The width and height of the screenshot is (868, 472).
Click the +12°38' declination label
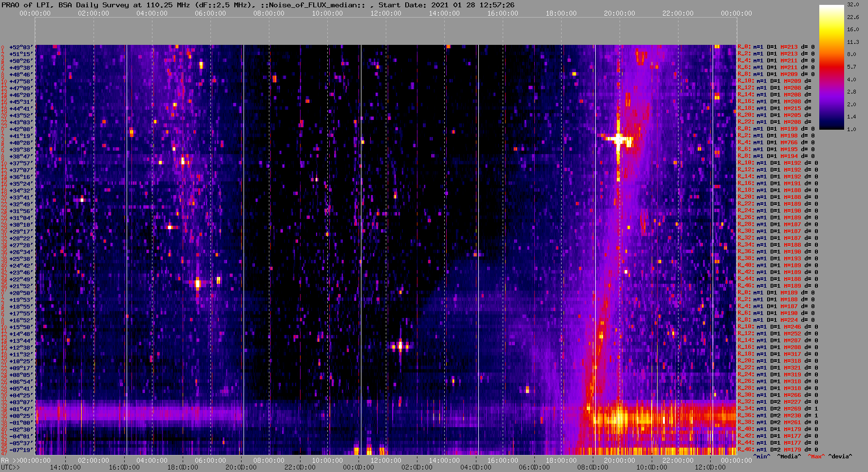(x=21, y=348)
